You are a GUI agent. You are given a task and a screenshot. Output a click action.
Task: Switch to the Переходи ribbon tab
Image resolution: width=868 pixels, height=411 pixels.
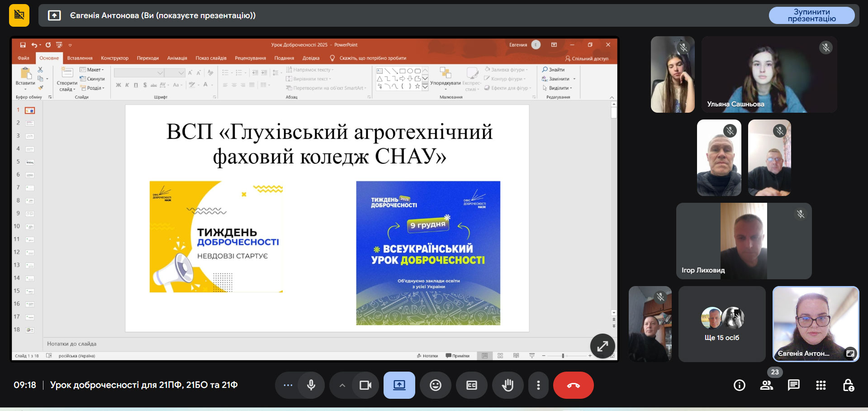point(148,58)
